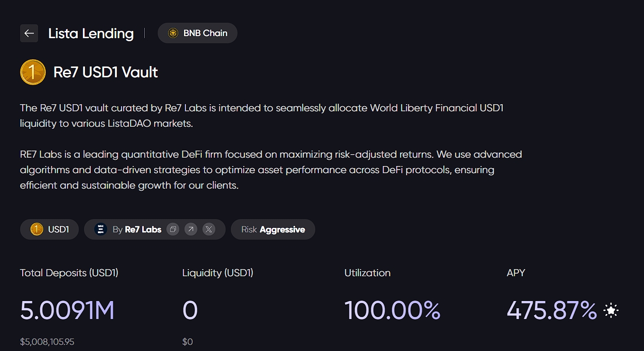The width and height of the screenshot is (644, 351).
Task: Click the Liquidity (USD1) label
Action: pos(217,273)
